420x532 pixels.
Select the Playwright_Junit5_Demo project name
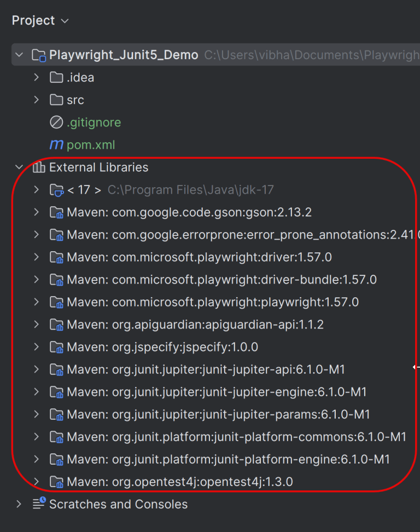(124, 55)
